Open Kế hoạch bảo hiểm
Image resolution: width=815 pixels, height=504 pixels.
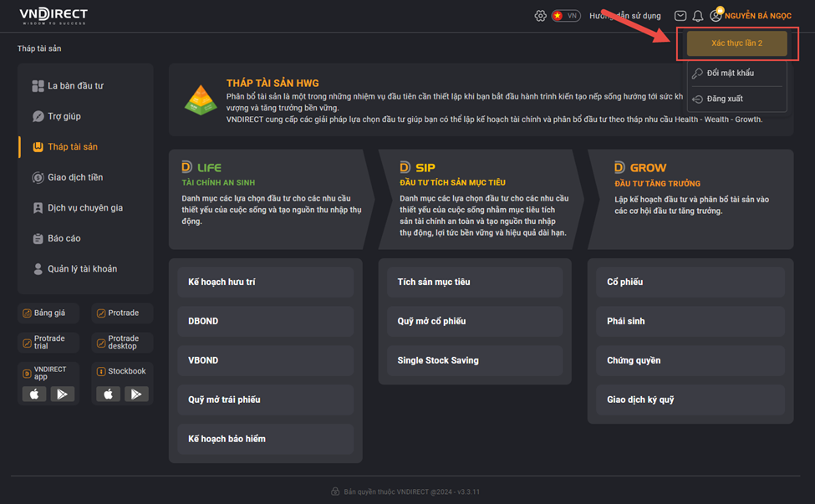click(266, 439)
